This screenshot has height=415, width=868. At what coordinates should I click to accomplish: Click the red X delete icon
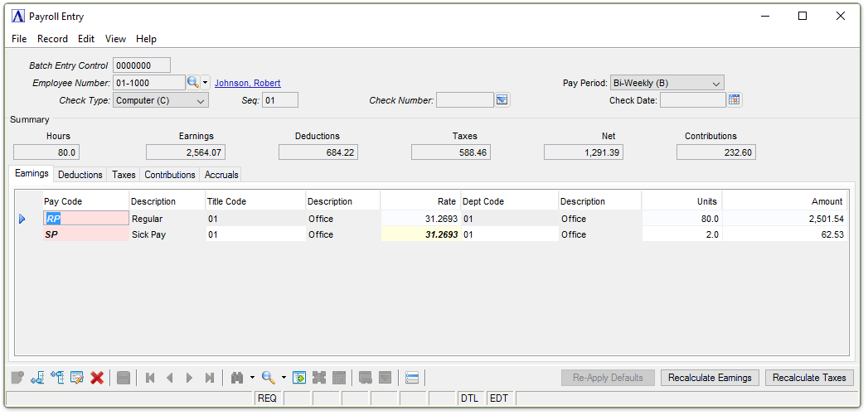click(x=97, y=378)
